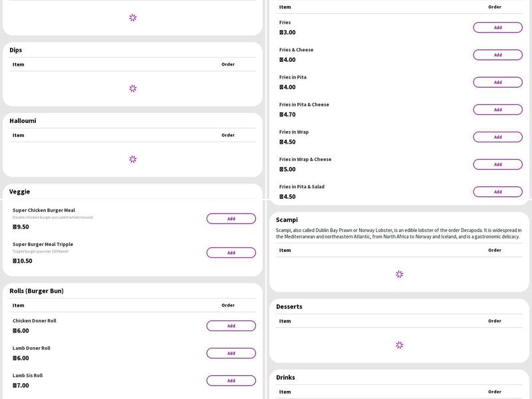
Task: Add Fries in Pita & Cheese
Action: tap(497, 110)
